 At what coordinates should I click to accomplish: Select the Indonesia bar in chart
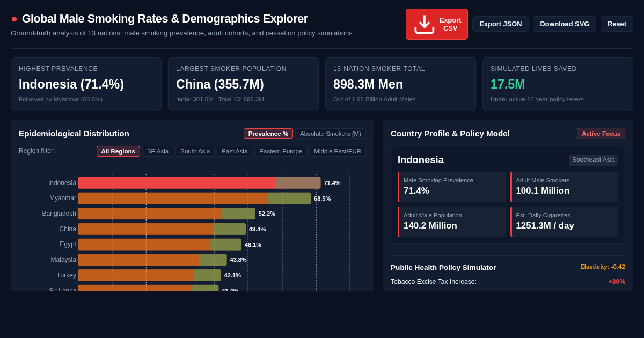199,183
